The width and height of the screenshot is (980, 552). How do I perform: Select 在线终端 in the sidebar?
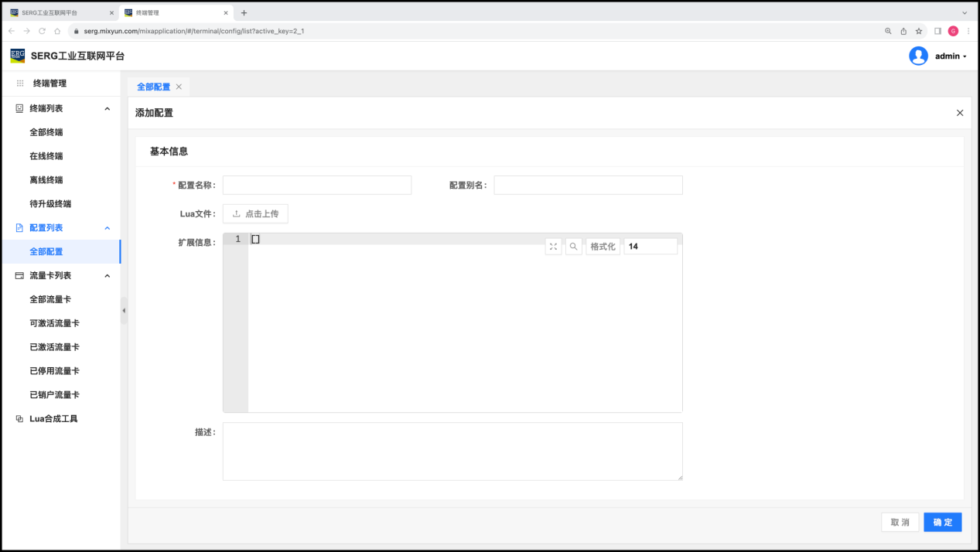(46, 156)
